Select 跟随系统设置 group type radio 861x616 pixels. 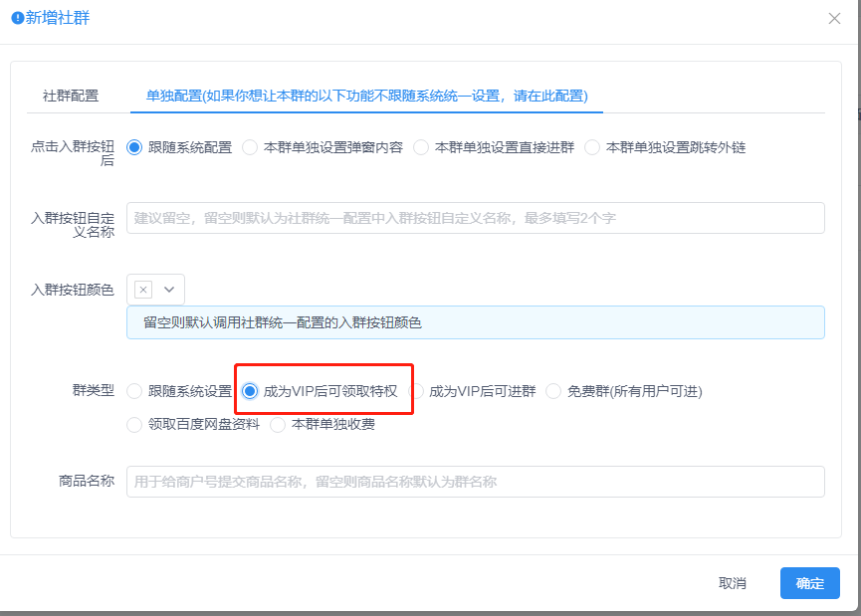click(134, 391)
